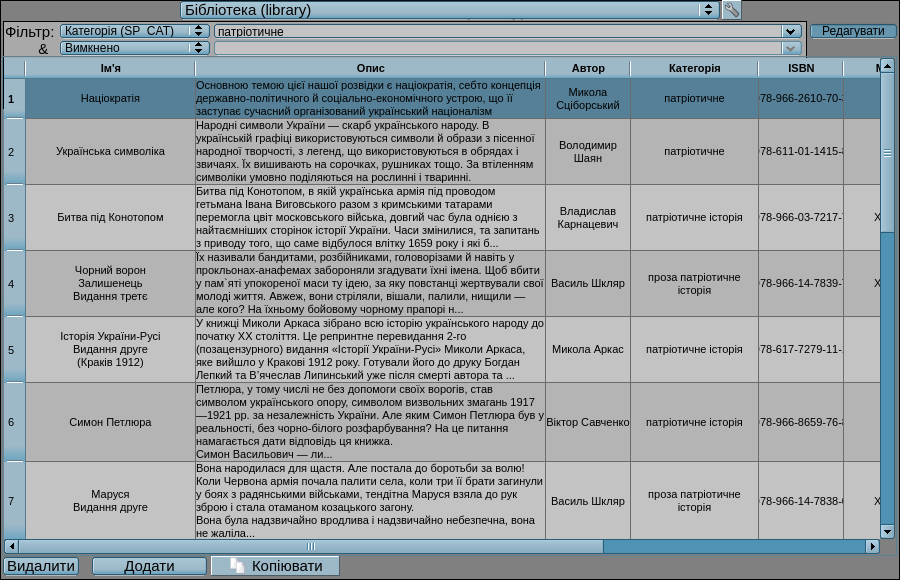Click author cell Віктор Савченко
900x580 pixels.
[x=588, y=422]
